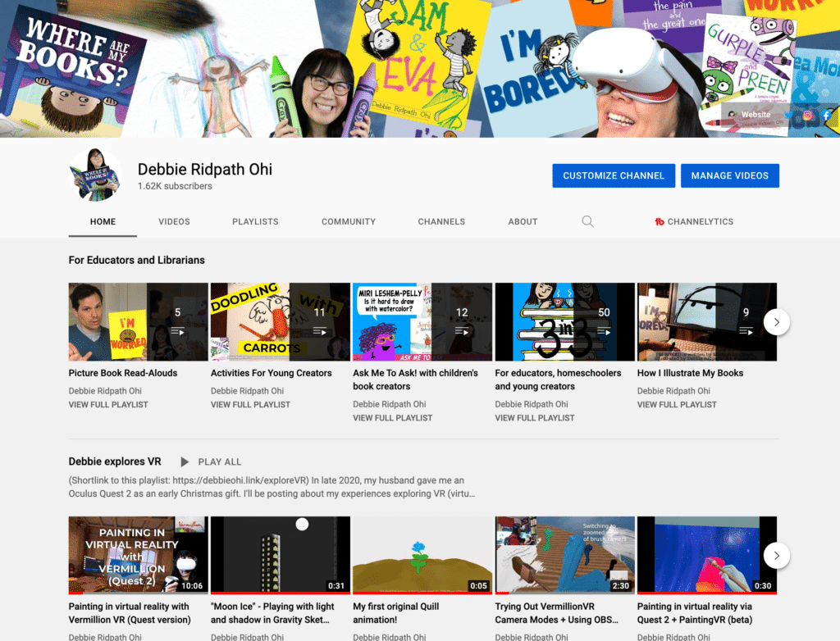Switch to the Channels tab
Image resolution: width=840 pixels, height=641 pixels.
tap(441, 221)
